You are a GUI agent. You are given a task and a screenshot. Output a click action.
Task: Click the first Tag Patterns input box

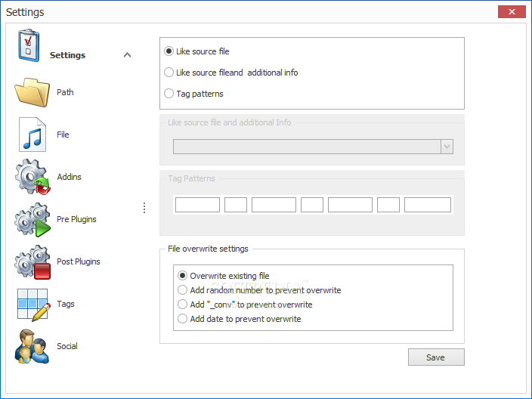point(197,205)
